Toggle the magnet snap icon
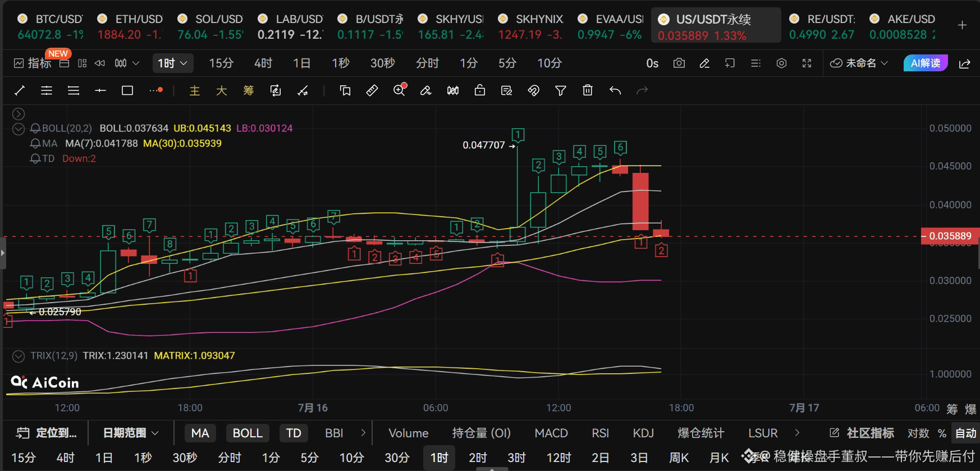 (534, 90)
